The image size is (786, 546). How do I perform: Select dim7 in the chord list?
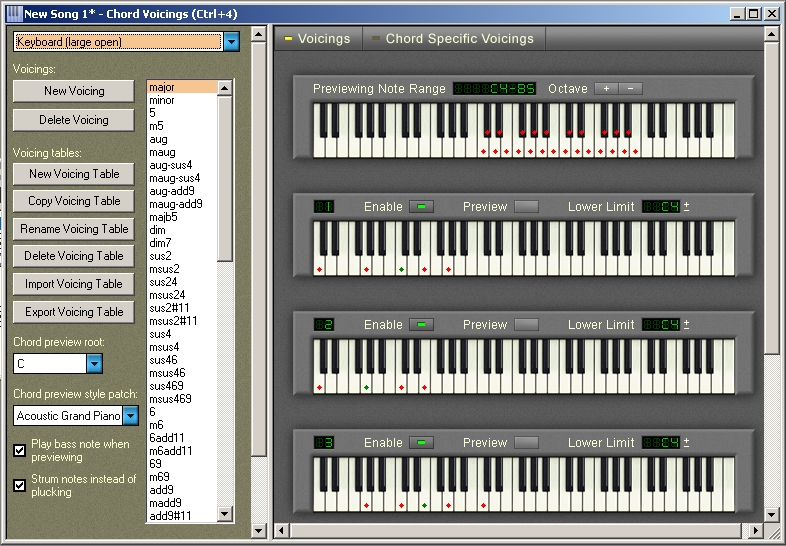(160, 243)
